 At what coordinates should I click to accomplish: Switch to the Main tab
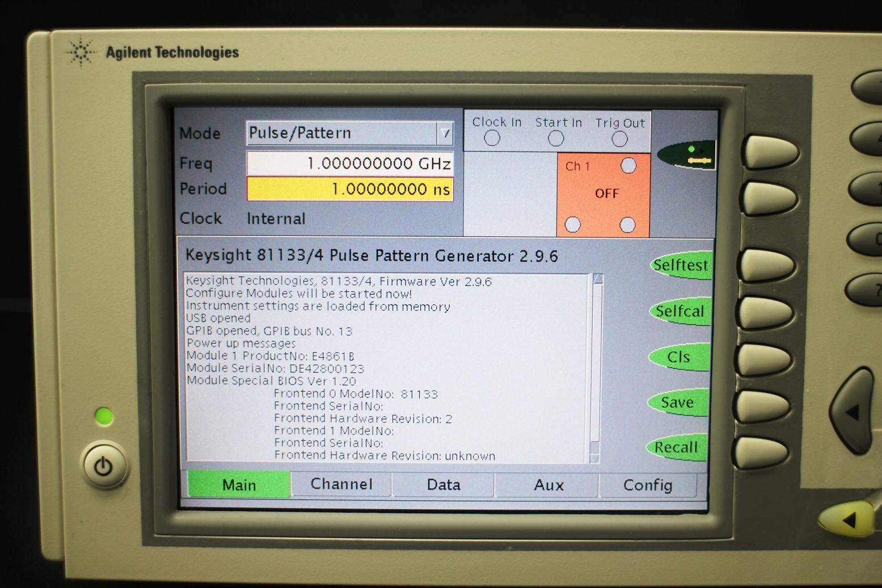click(239, 485)
